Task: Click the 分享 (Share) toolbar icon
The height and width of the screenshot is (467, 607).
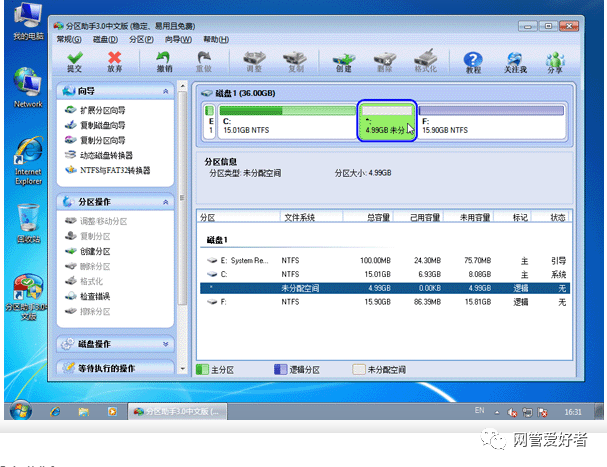Action: click(x=555, y=63)
